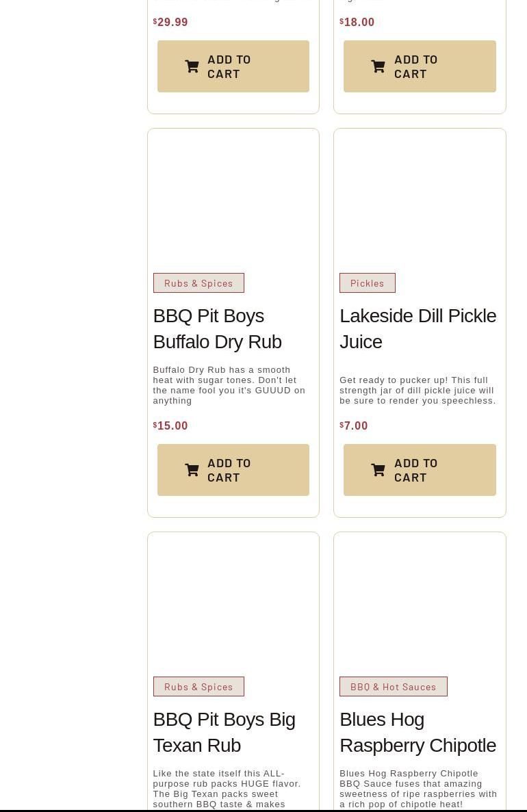Click cart icon beside the $29.99 item
Viewport: 527px width, 812px height.
(x=192, y=66)
